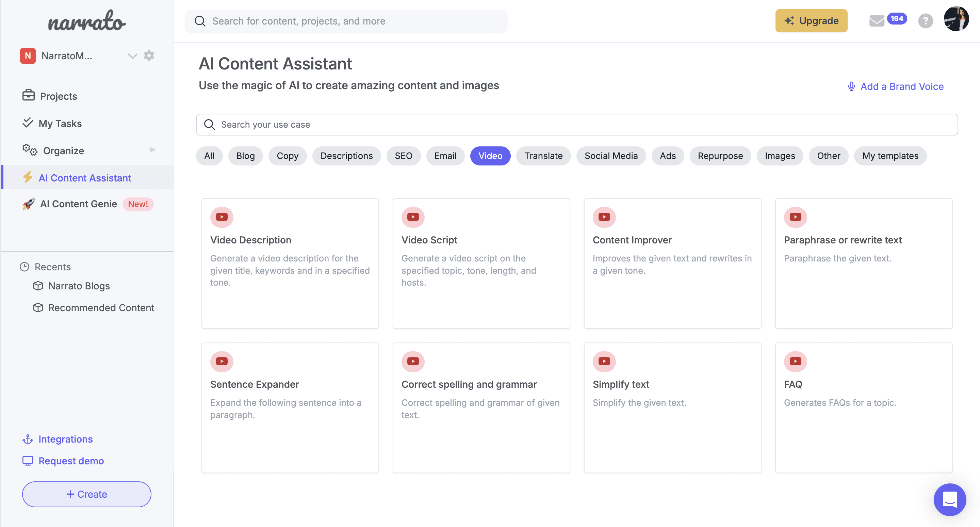Open the Content Improver template title
980x527 pixels.
point(632,240)
